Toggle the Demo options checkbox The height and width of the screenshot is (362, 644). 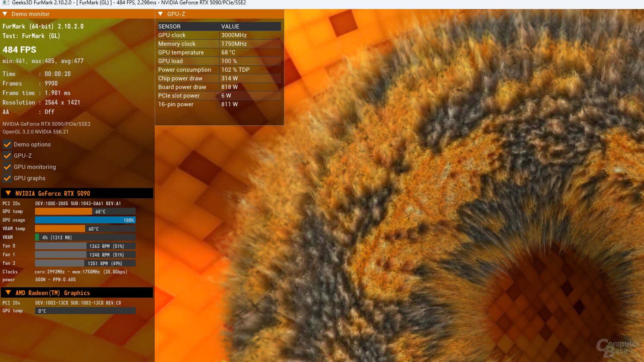point(7,145)
